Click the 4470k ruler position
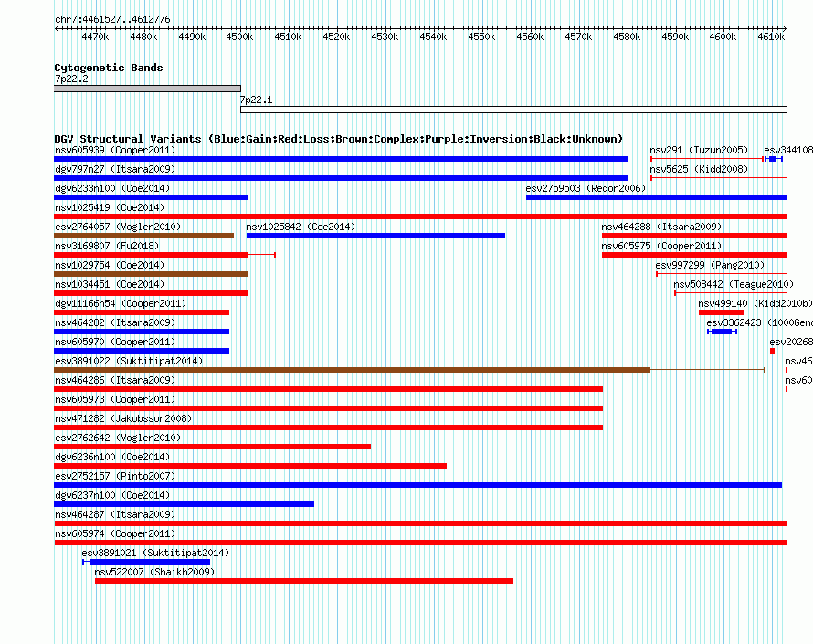 tap(95, 37)
